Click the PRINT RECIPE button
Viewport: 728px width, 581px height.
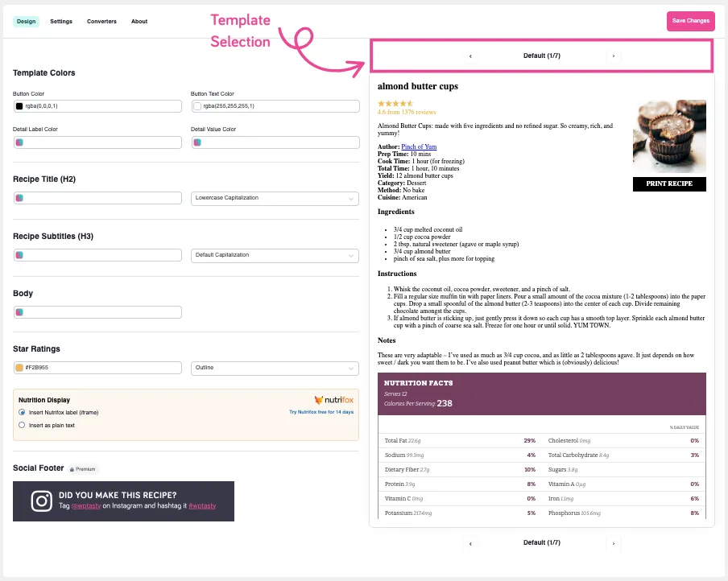tap(669, 183)
